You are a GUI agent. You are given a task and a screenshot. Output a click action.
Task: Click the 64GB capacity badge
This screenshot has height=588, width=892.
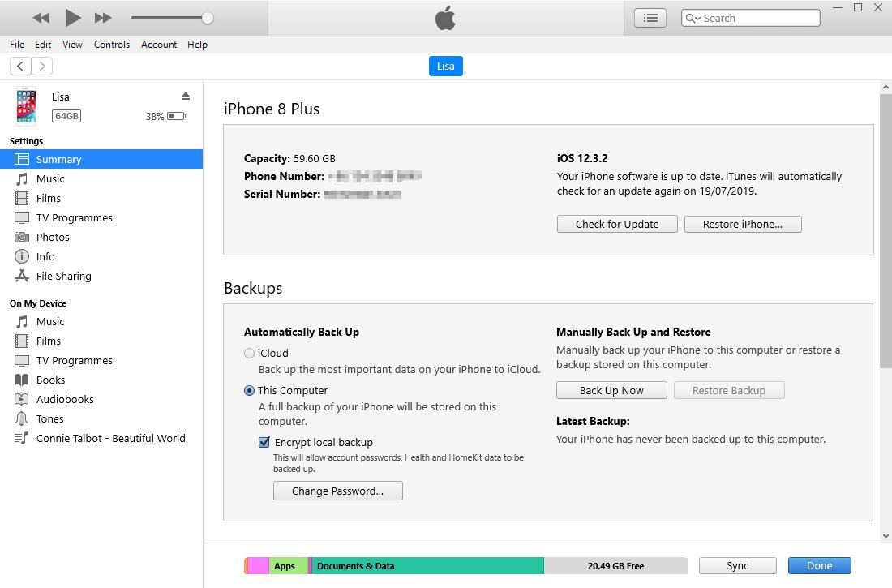(x=66, y=116)
